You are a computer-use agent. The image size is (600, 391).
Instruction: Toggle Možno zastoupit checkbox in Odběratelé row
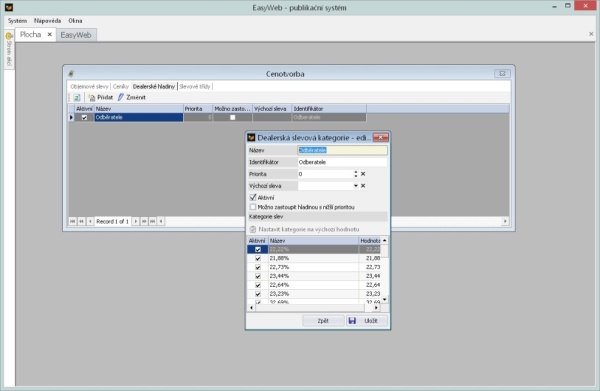(x=233, y=117)
